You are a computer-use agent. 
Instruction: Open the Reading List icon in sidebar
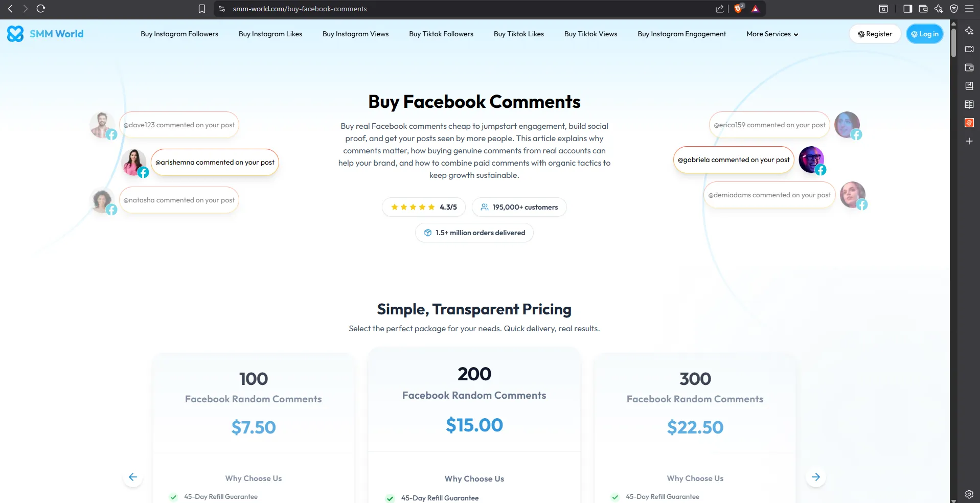tap(969, 104)
